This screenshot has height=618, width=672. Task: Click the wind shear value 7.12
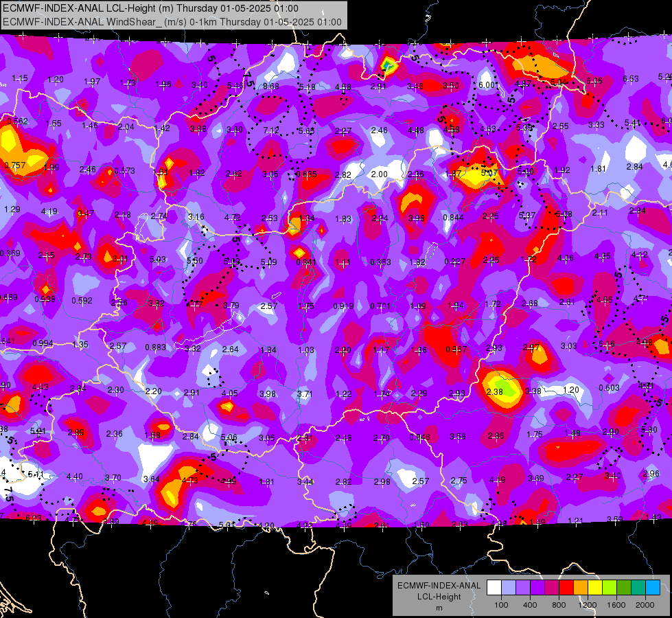(271, 130)
